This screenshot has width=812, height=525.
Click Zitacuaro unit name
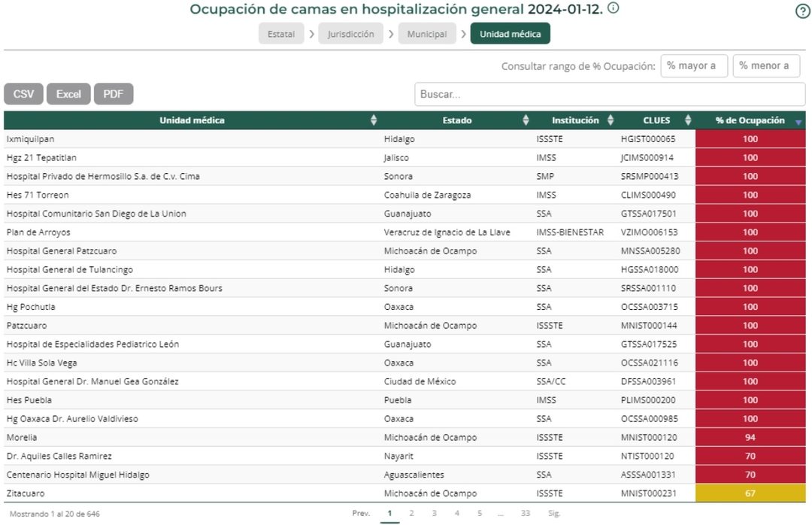point(26,493)
